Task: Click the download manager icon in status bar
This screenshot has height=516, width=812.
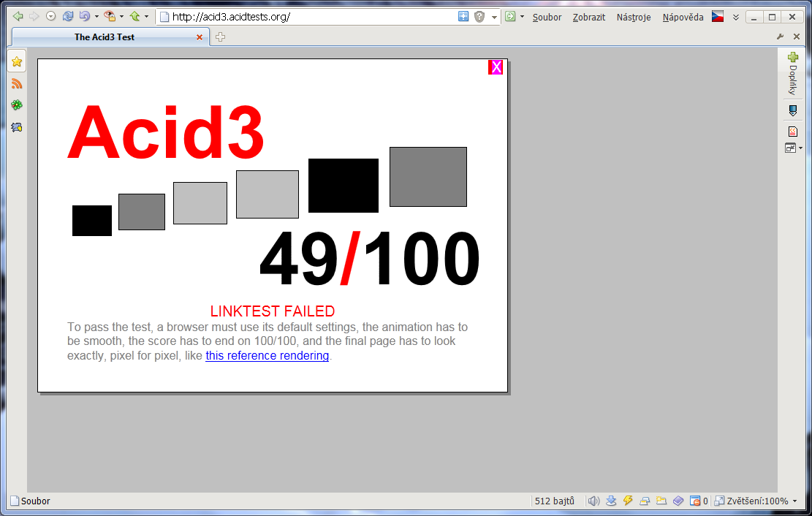Action: point(611,501)
